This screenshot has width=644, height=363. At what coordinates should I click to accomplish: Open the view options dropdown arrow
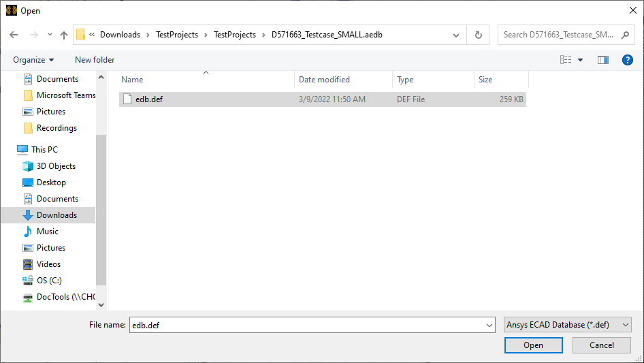click(x=580, y=60)
